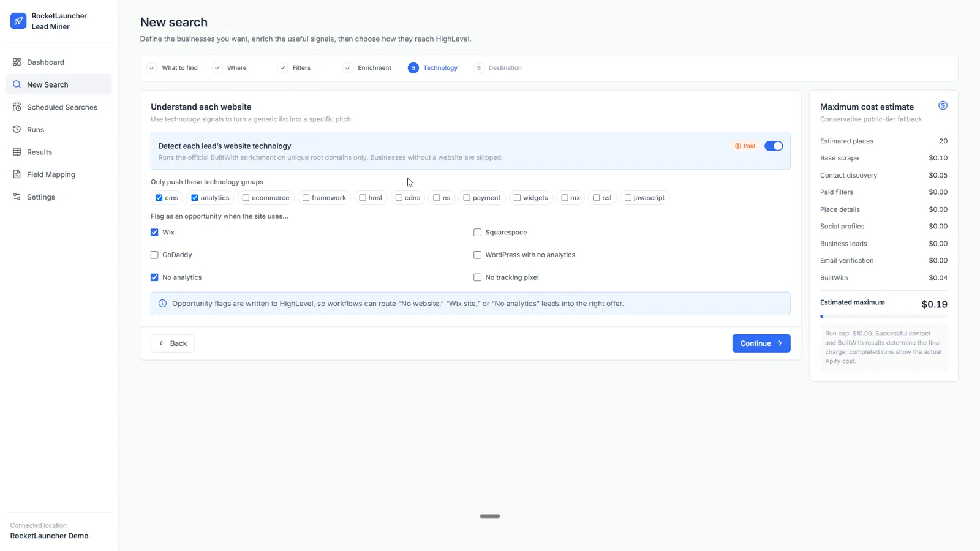Click the dollar icon in cost estimate panel
The width and height of the screenshot is (980, 551).
(x=943, y=105)
